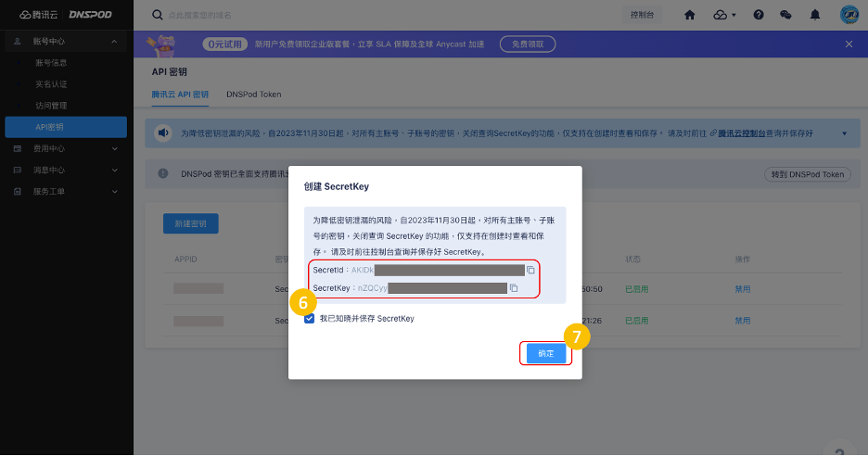Collapse the 账号中心 sidebar section
The image size is (868, 456).
(x=113, y=42)
